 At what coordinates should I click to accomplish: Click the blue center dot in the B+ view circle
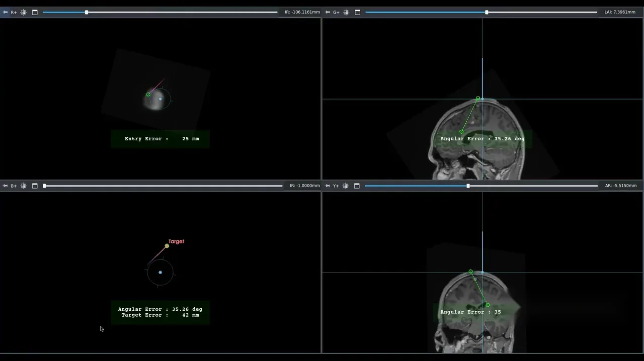(160, 273)
